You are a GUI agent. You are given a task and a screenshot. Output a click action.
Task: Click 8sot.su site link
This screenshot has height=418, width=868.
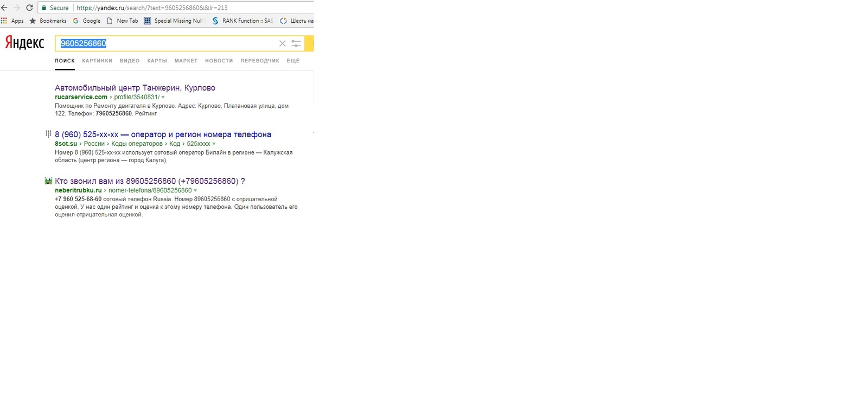pos(66,144)
